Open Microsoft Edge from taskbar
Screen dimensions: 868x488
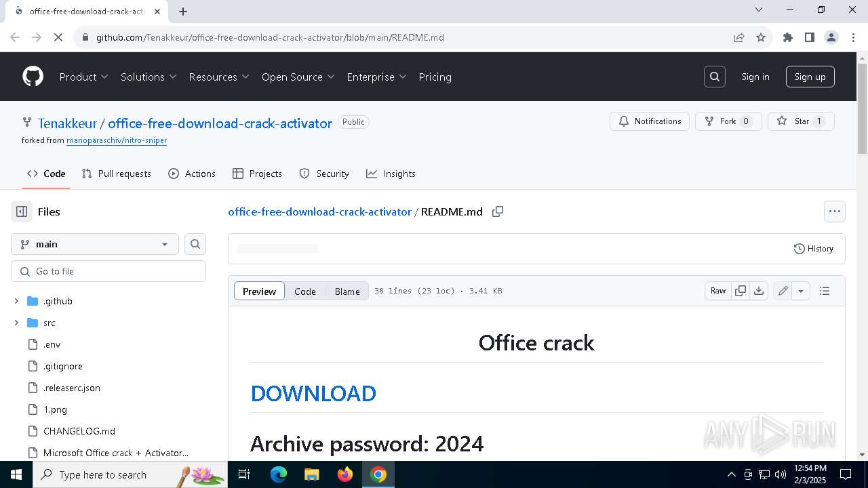[279, 474]
